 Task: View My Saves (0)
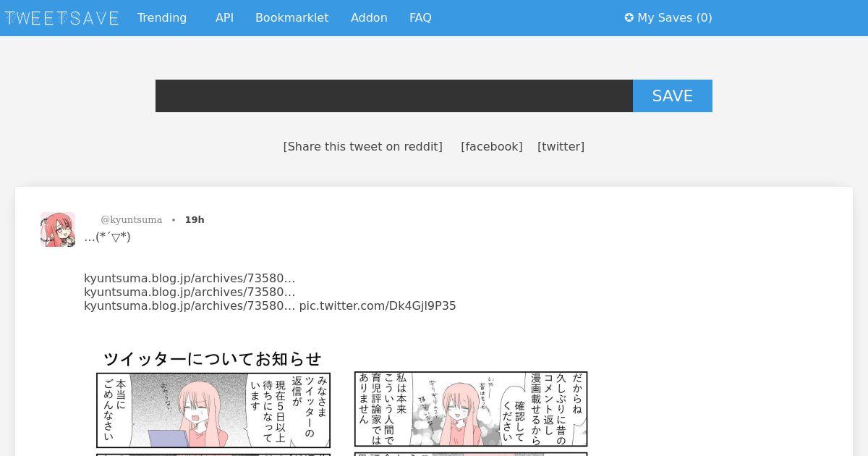point(668,18)
